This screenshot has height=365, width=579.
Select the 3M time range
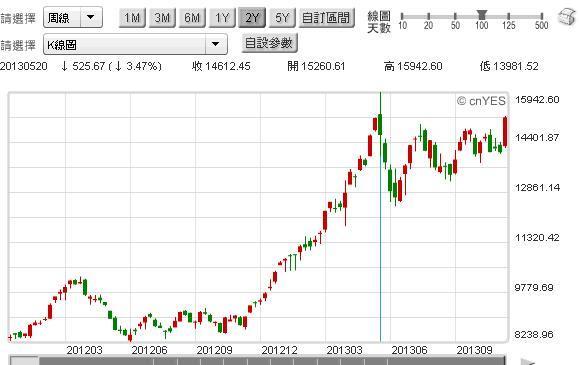[162, 18]
